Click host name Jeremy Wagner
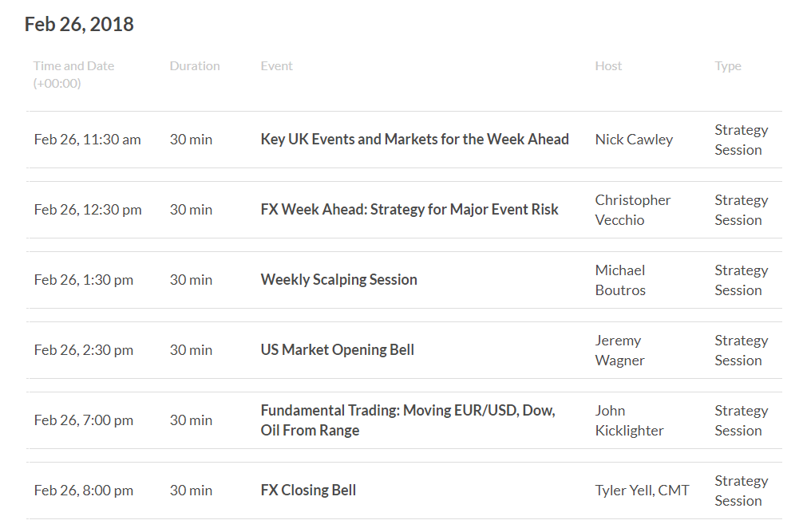The image size is (799, 532). point(619,350)
